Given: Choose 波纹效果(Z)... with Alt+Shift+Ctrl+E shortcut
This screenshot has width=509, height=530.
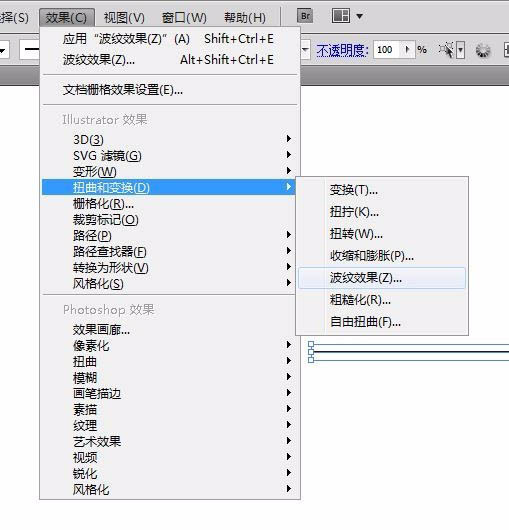Looking at the screenshot, I should (170, 60).
